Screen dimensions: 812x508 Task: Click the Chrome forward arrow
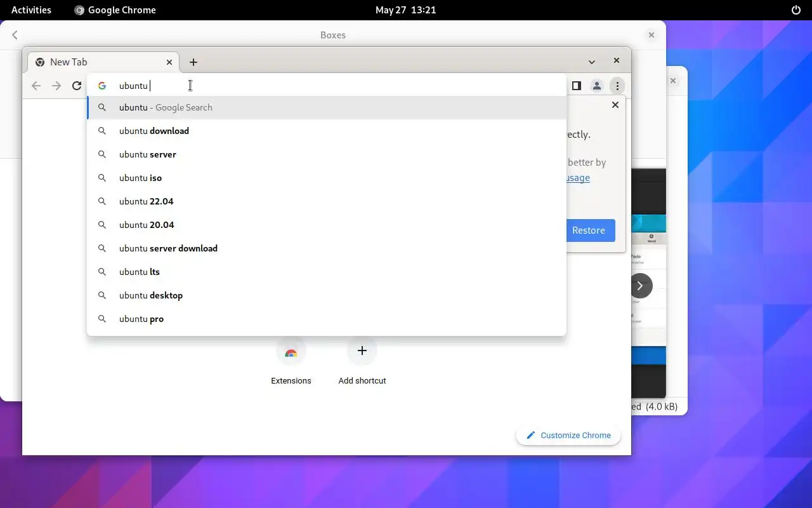56,86
